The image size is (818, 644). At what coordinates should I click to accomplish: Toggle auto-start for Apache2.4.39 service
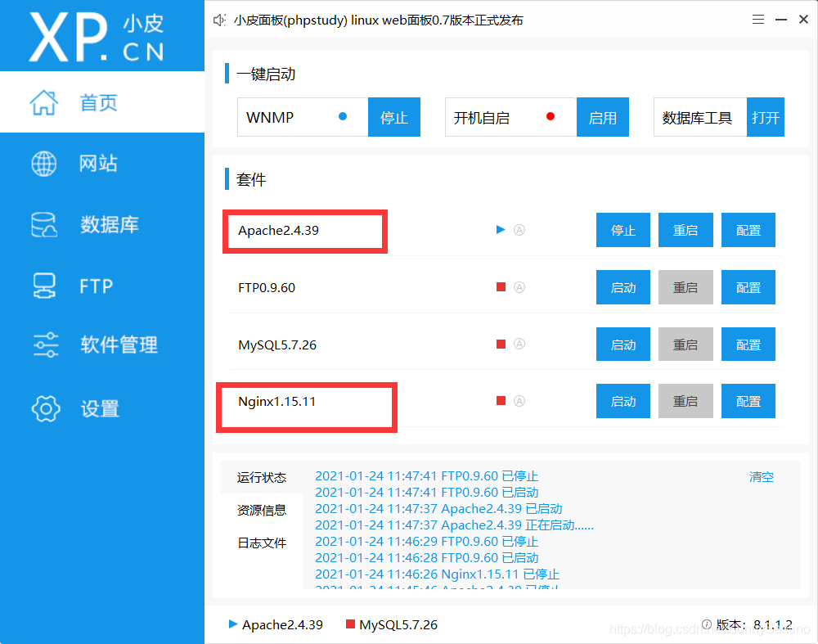(519, 230)
